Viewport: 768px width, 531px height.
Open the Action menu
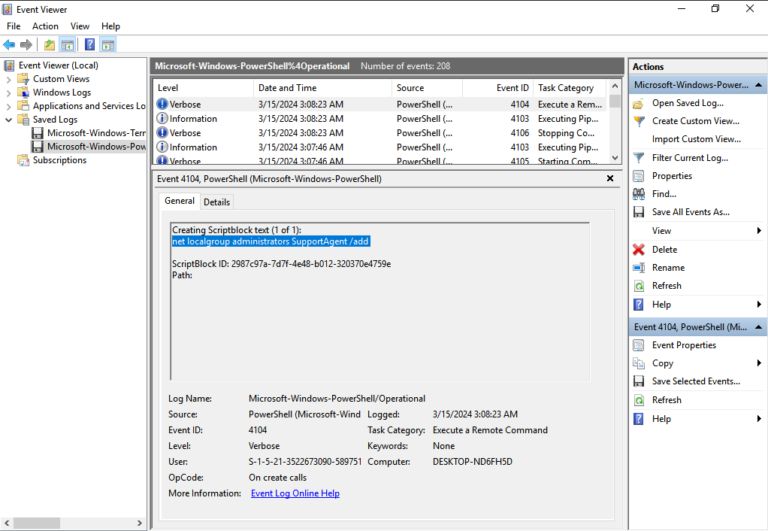45,26
